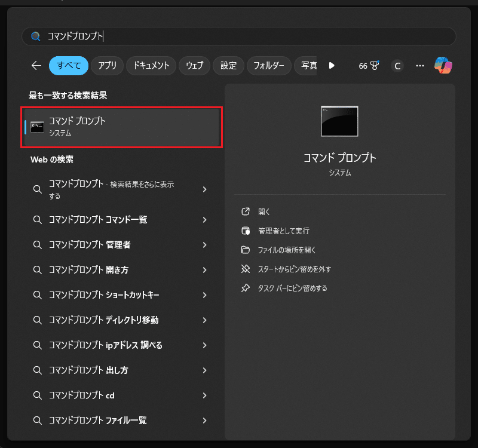
Task: Click the shield icon for 管理者として実行
Action: click(246, 231)
